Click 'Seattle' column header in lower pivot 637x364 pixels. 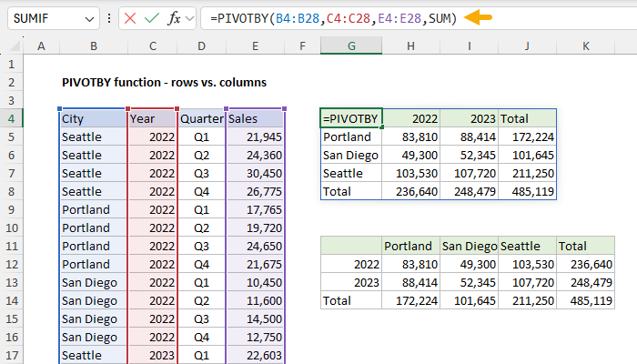[x=527, y=247]
